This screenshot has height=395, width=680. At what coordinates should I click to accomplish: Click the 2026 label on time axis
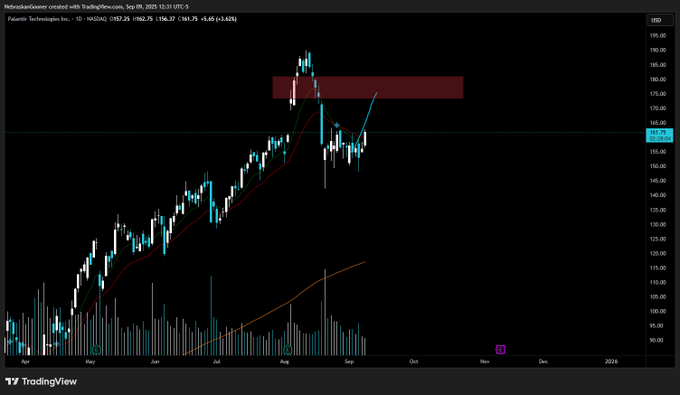[x=611, y=362]
